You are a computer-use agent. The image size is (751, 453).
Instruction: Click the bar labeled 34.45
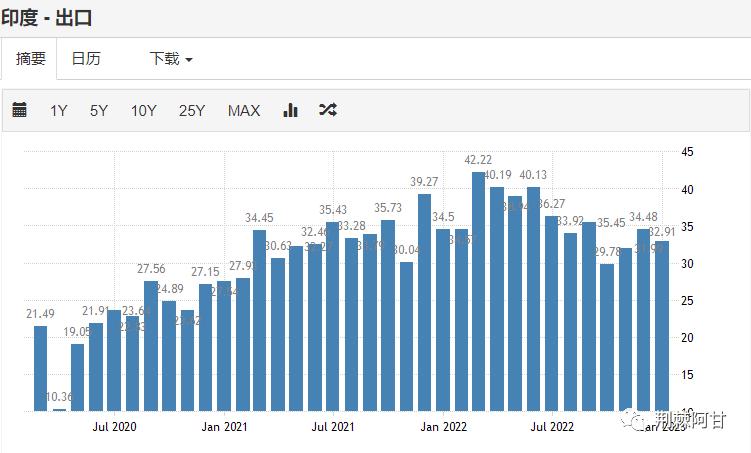click(259, 320)
